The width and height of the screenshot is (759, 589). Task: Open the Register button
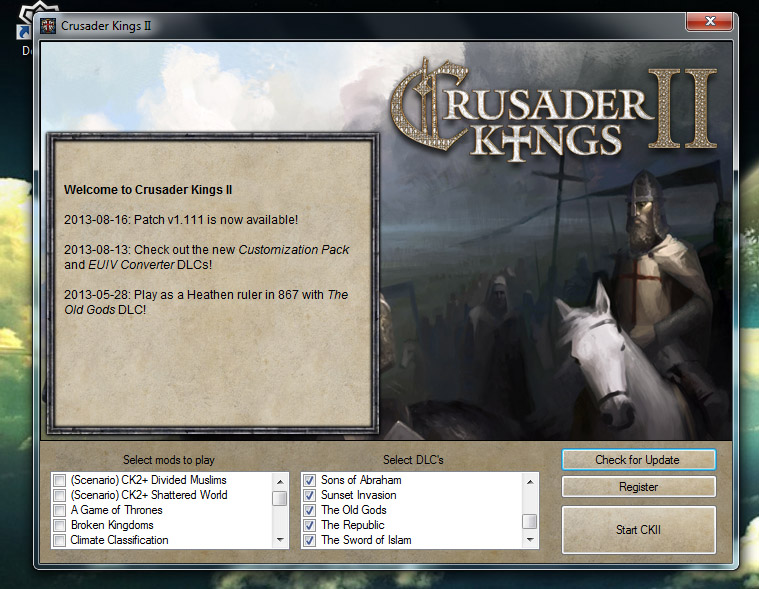point(638,487)
